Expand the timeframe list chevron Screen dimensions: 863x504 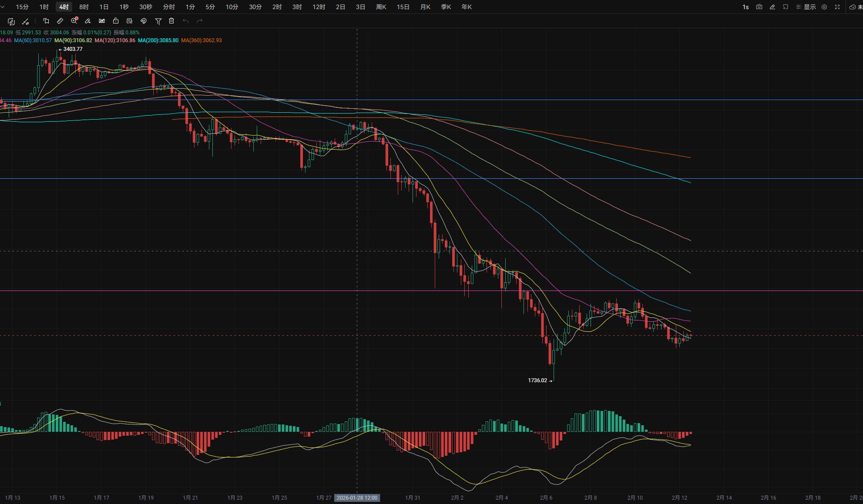(3, 7)
